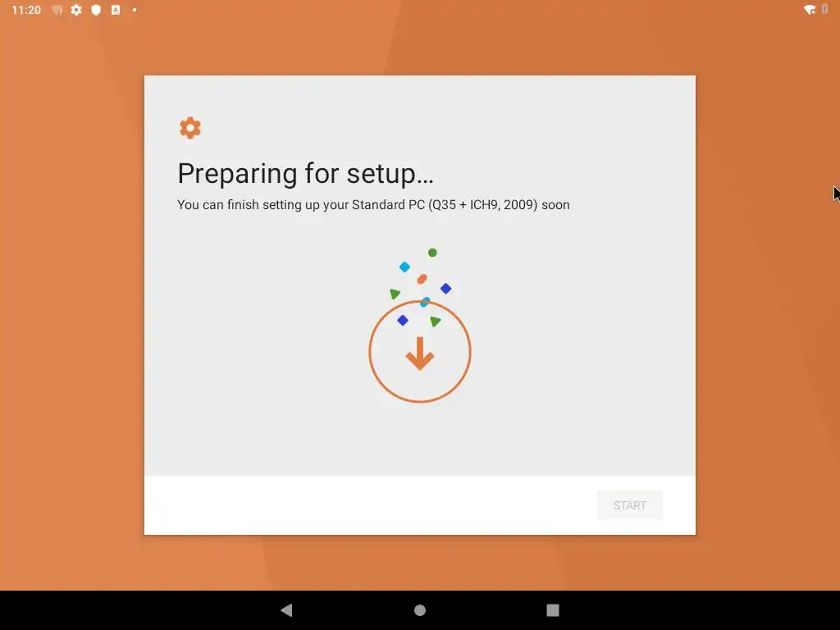Click the small notification dot in the status bar

(x=135, y=10)
